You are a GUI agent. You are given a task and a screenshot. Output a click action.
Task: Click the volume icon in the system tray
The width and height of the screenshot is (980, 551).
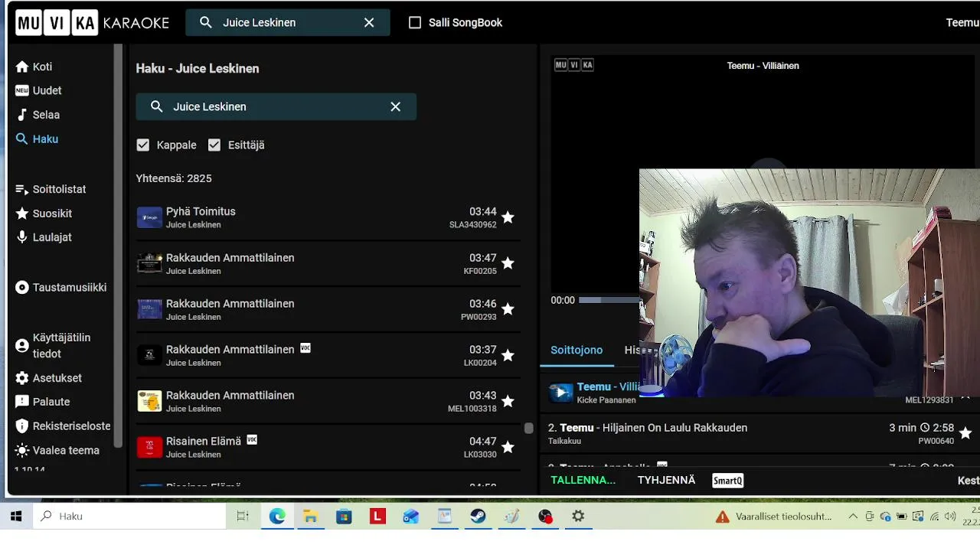tap(950, 517)
